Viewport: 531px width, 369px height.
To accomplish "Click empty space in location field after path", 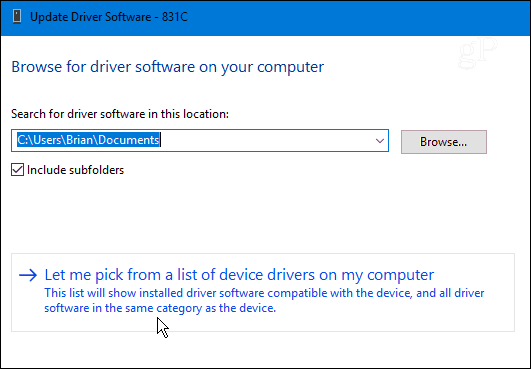I will coord(264,140).
